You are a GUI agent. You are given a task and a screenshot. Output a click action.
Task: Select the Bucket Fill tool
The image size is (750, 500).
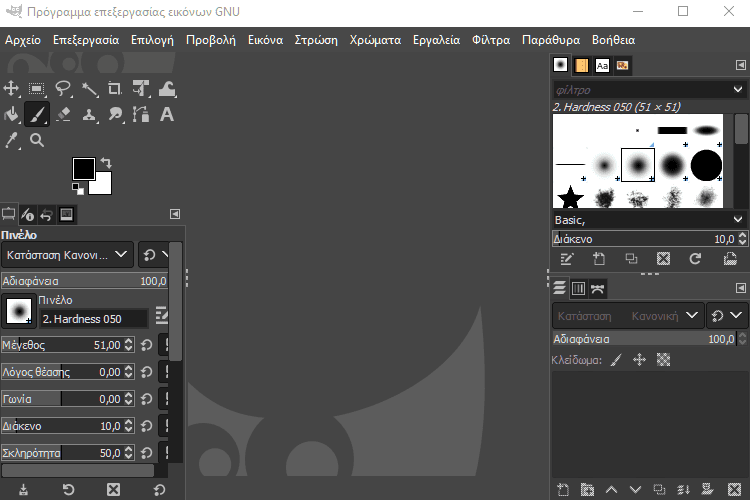click(11, 114)
